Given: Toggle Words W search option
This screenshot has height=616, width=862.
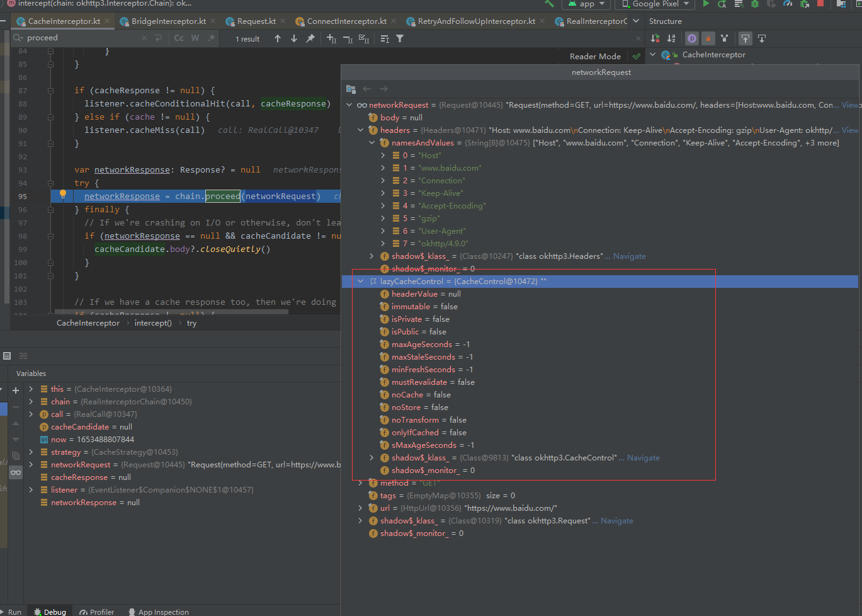Looking at the screenshot, I should (195, 38).
